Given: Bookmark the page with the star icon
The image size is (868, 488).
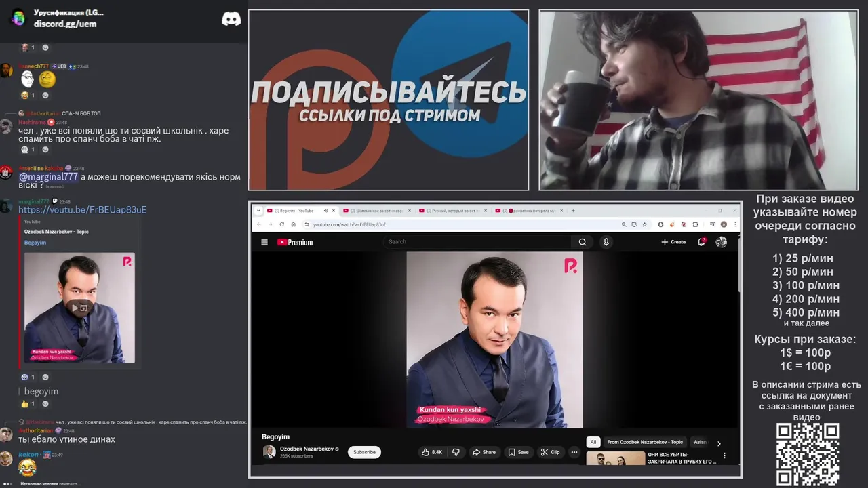Looking at the screenshot, I should coord(644,224).
